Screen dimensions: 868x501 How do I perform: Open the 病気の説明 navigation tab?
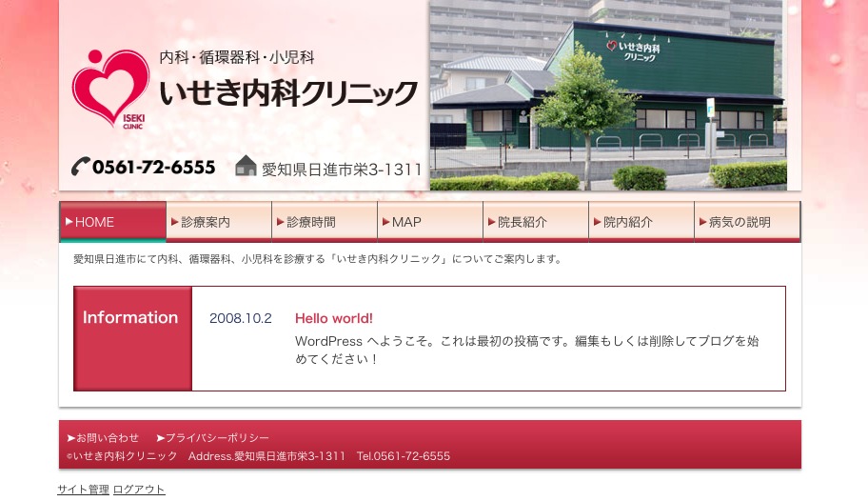tap(748, 222)
